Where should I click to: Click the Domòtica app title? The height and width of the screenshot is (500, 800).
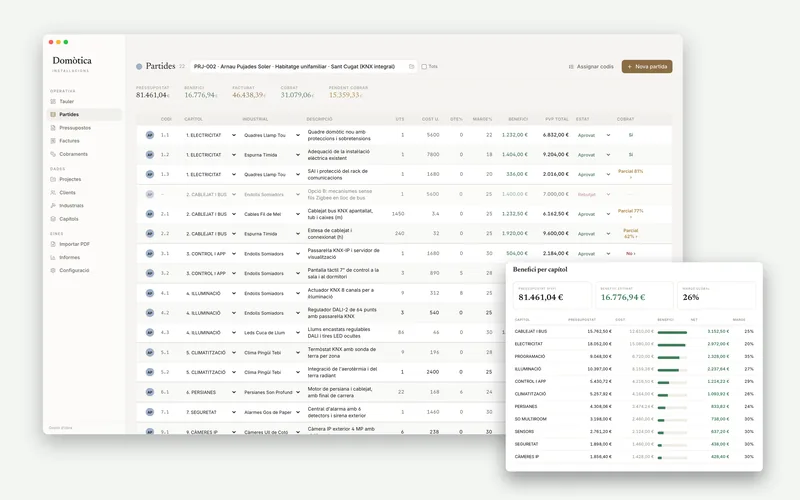[72, 60]
